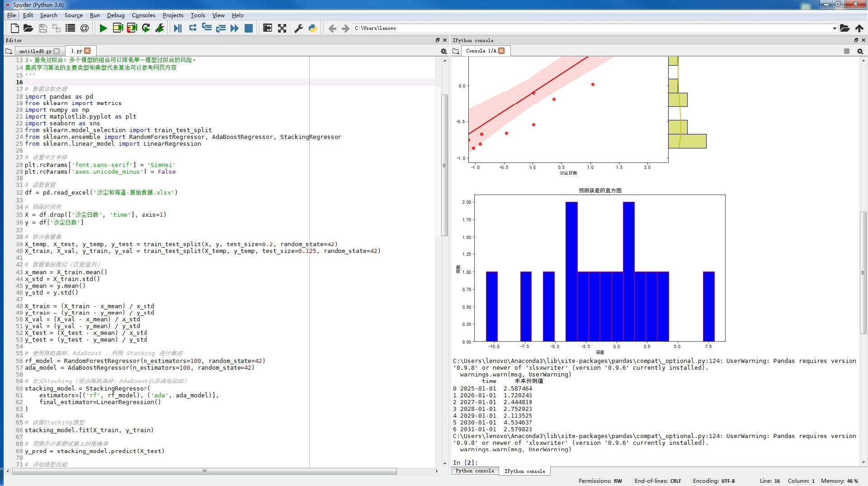Click the In [2]: console prompt

tap(465, 462)
